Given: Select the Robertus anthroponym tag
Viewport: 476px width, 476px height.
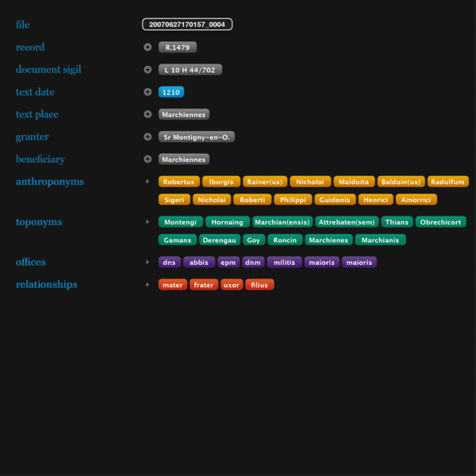Looking at the screenshot, I should (178, 182).
